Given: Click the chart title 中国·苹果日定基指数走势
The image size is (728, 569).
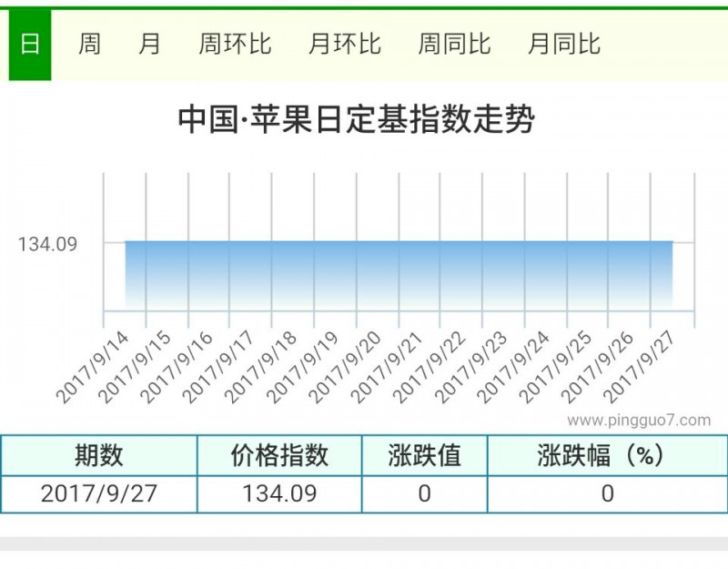Looking at the screenshot, I should (356, 120).
